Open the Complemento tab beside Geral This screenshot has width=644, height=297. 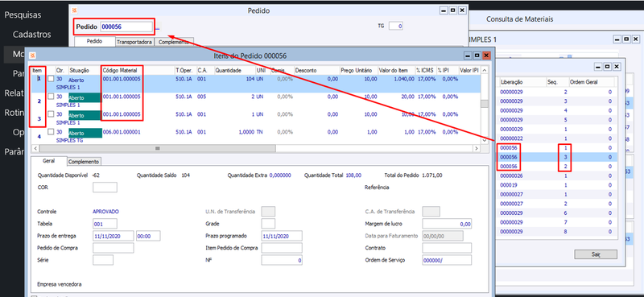pyautogui.click(x=85, y=162)
